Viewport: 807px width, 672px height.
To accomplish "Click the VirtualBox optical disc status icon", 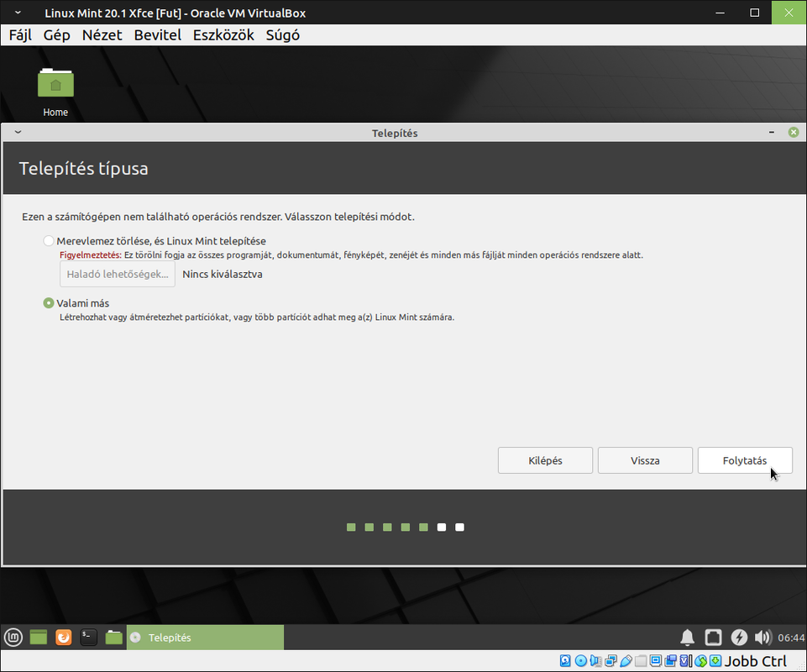I will coord(580,661).
